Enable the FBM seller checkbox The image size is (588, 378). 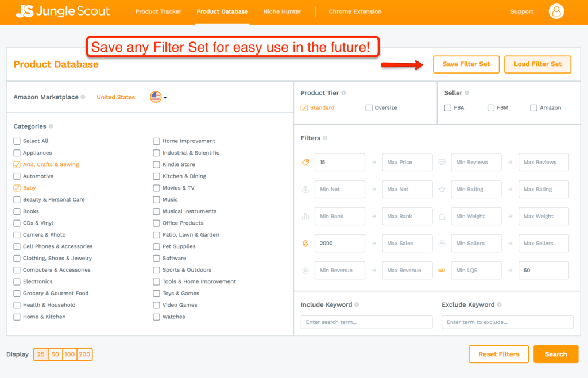pos(491,108)
